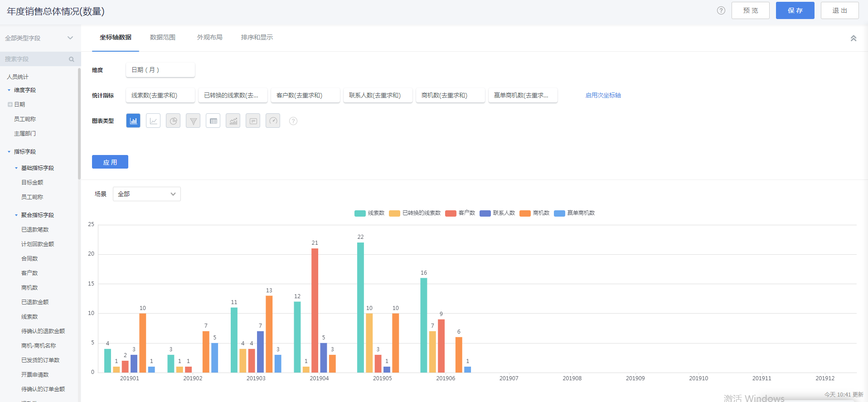Select the bar chart type icon
The height and width of the screenshot is (402, 868).
[x=133, y=121]
